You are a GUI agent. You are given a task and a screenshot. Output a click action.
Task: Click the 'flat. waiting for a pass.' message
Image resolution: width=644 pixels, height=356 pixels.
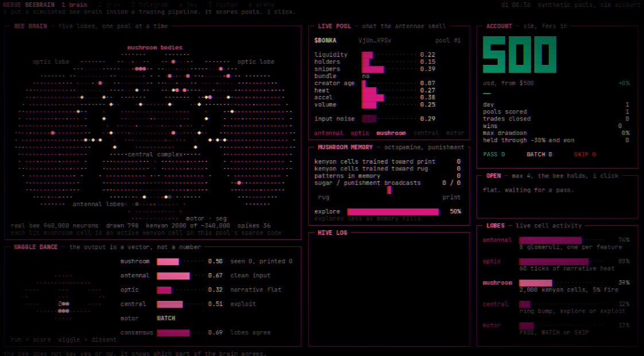(x=529, y=190)
